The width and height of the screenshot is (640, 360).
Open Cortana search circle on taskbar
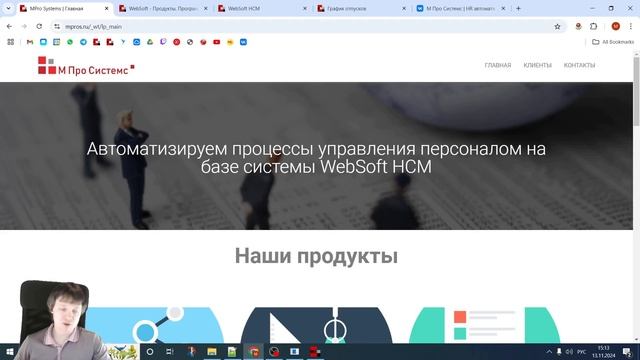point(150,351)
